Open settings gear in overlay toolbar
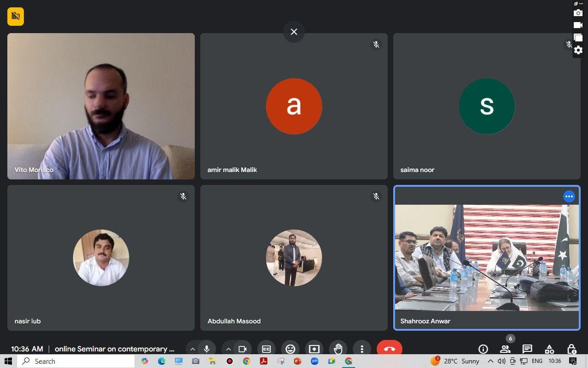 (578, 50)
